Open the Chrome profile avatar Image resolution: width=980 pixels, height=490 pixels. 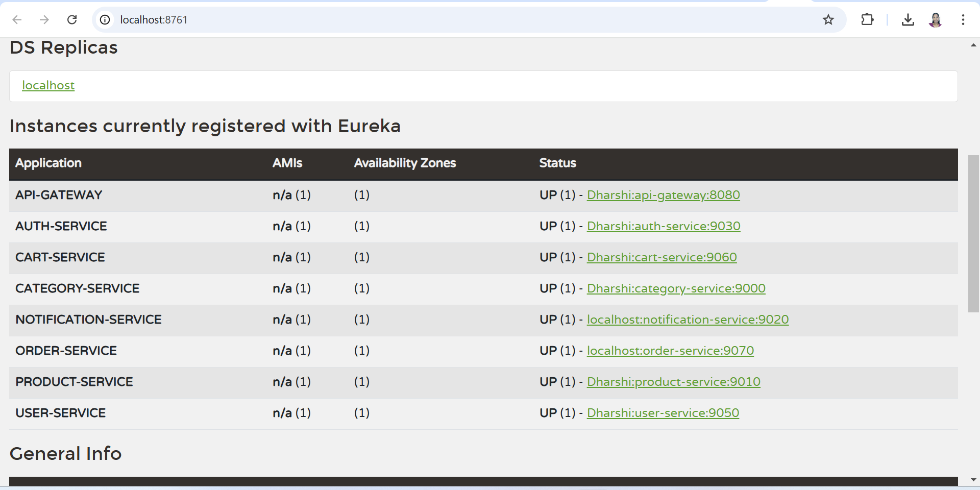pos(935,19)
